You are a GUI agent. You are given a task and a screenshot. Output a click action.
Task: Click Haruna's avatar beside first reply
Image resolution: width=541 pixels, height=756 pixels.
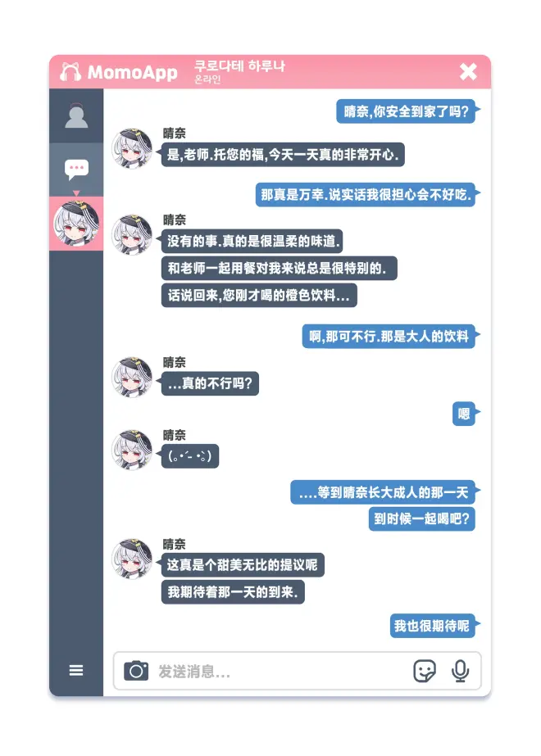click(x=132, y=148)
